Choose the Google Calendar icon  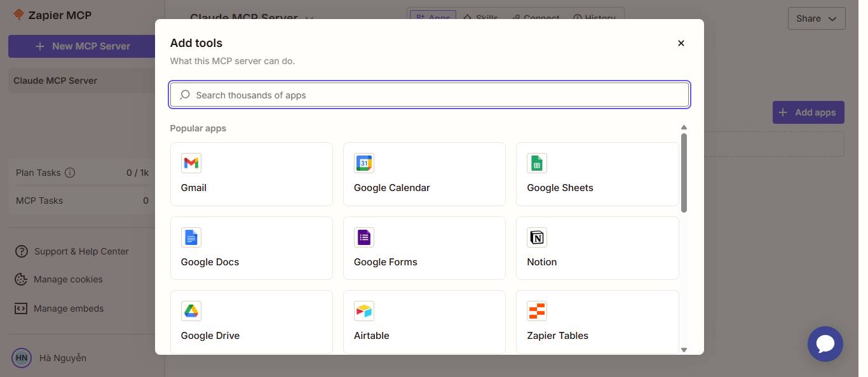pyautogui.click(x=364, y=163)
